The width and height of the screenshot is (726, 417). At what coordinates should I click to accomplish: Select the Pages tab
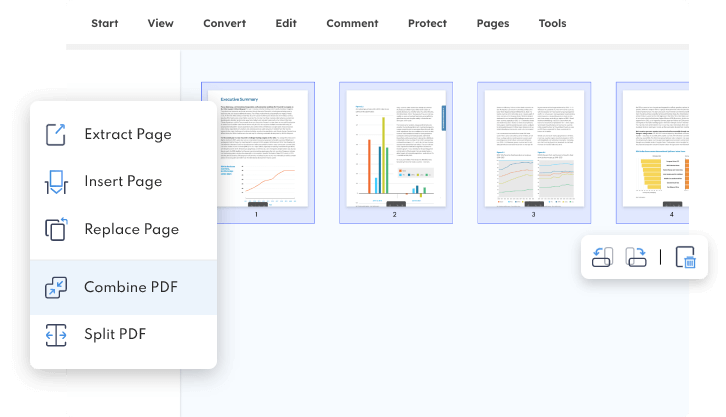click(492, 23)
